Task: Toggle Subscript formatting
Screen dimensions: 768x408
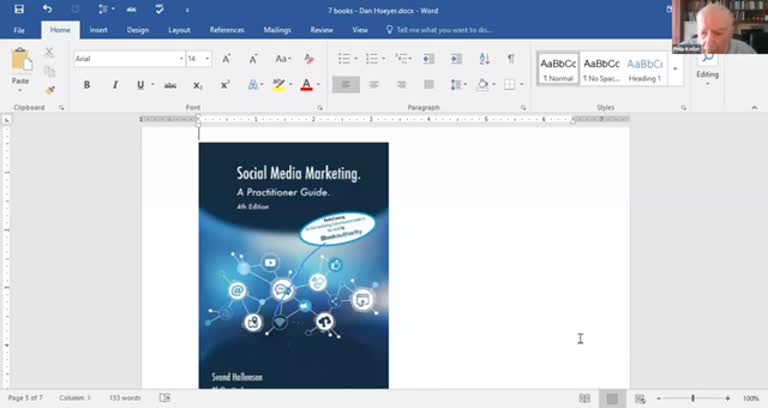Action: pyautogui.click(x=197, y=85)
